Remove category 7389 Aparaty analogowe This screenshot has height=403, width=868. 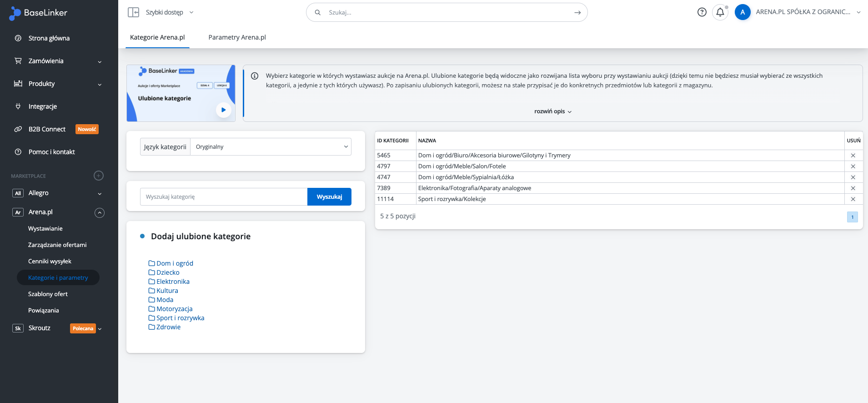(x=853, y=188)
